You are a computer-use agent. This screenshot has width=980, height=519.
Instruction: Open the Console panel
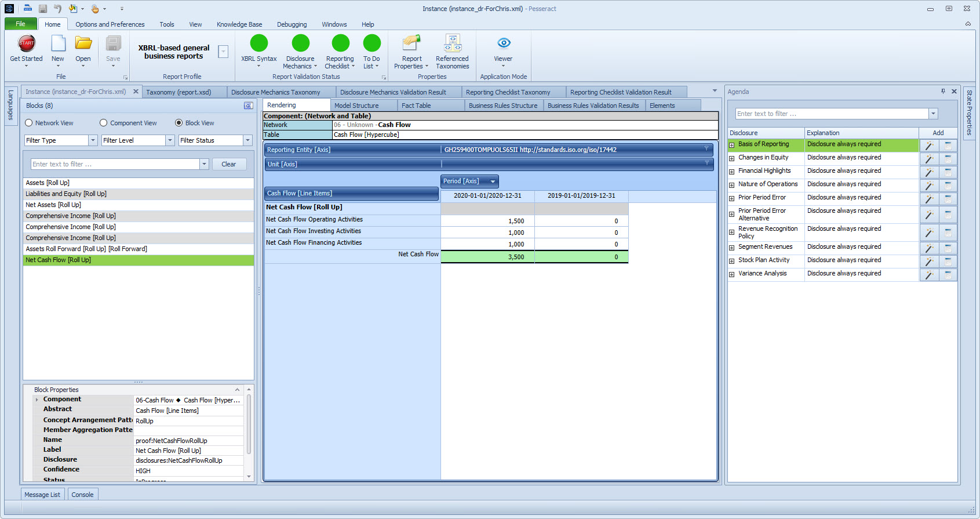coord(82,495)
